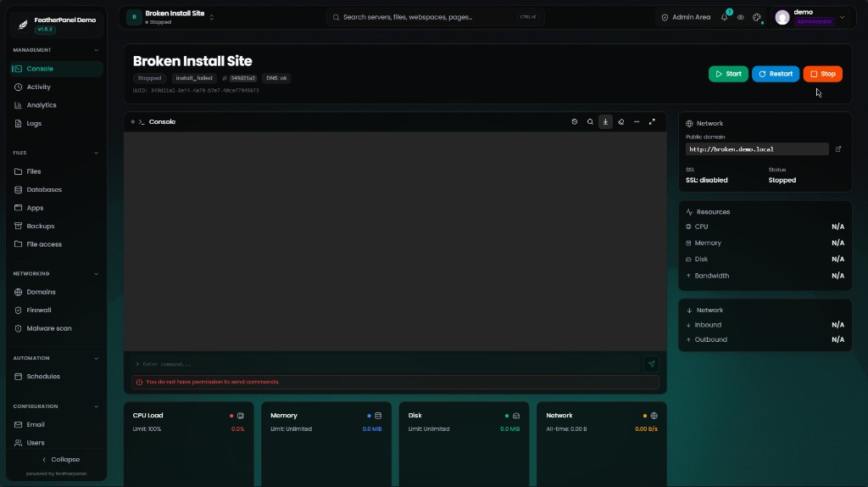Image resolution: width=868 pixels, height=487 pixels.
Task: Open the demo user account menu
Action: [x=811, y=17]
